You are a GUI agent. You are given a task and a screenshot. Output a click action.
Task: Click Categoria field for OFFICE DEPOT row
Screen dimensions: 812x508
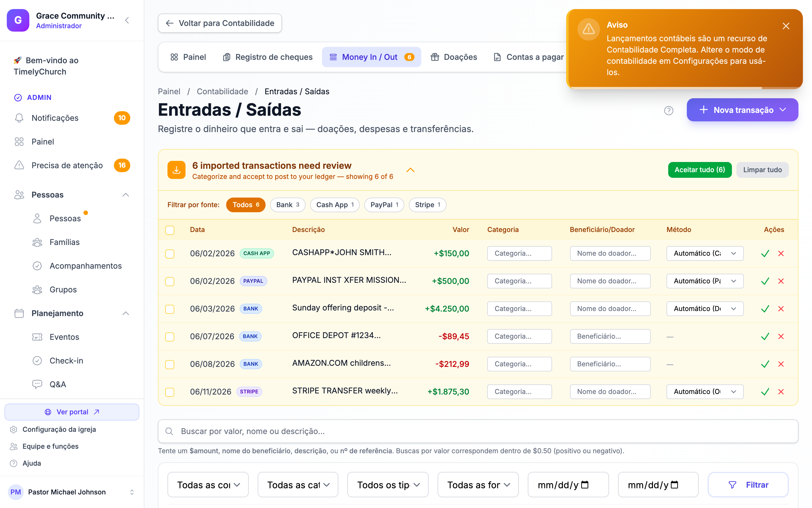[x=519, y=337]
